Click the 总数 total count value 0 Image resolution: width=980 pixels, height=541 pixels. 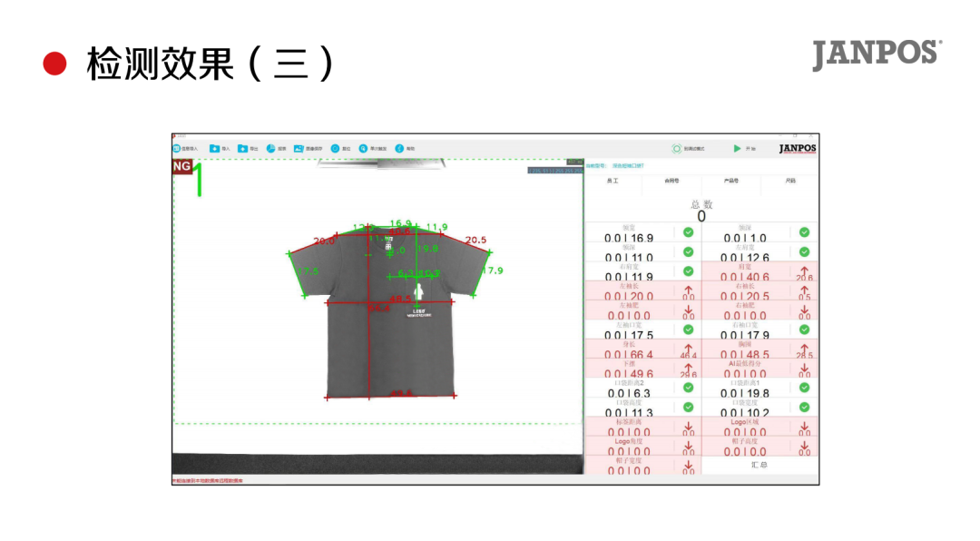[x=701, y=216]
